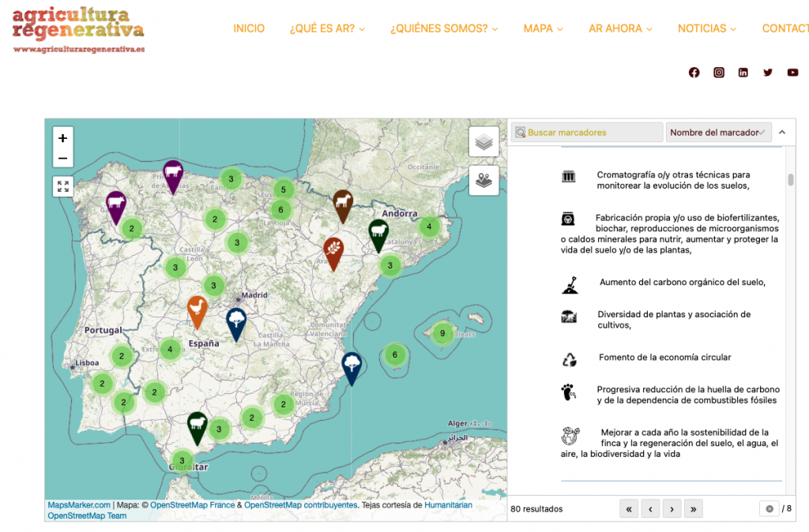The image size is (809, 532).
Task: Expand the cluster of 5 near Basque Country
Action: [284, 189]
